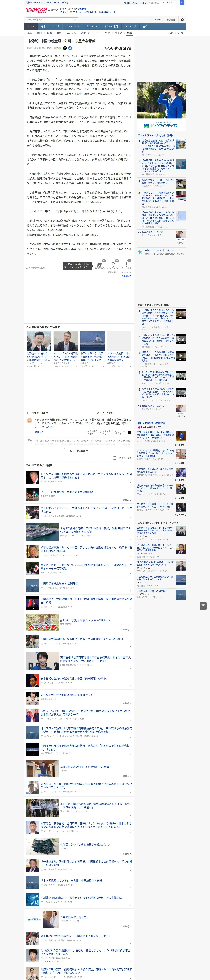Check the コメント非表示 checkbox
The width and height of the screenshot is (210, 980).
pyautogui.click(x=115, y=458)
